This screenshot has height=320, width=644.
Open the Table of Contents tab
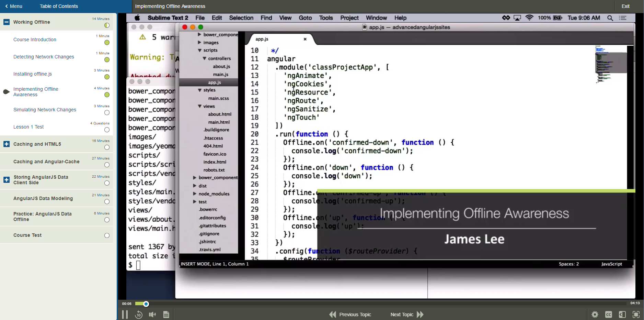pyautogui.click(x=59, y=6)
